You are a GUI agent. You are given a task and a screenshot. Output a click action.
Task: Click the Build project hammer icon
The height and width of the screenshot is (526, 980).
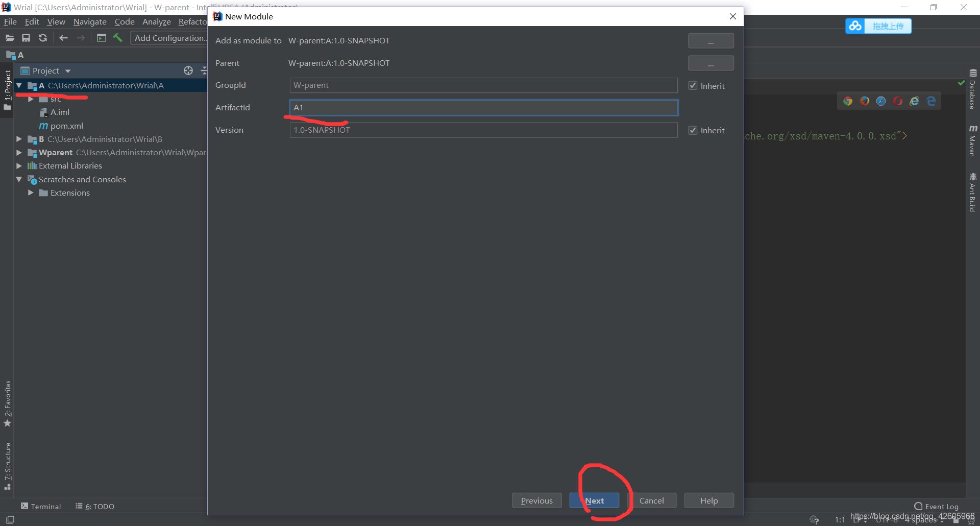click(x=118, y=38)
